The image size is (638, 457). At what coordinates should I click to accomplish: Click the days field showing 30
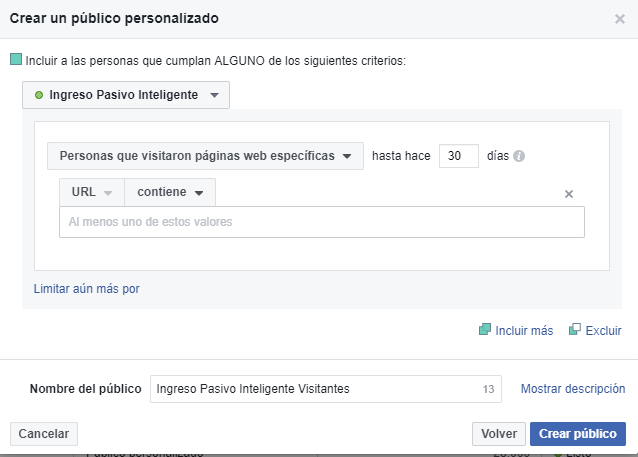459,156
